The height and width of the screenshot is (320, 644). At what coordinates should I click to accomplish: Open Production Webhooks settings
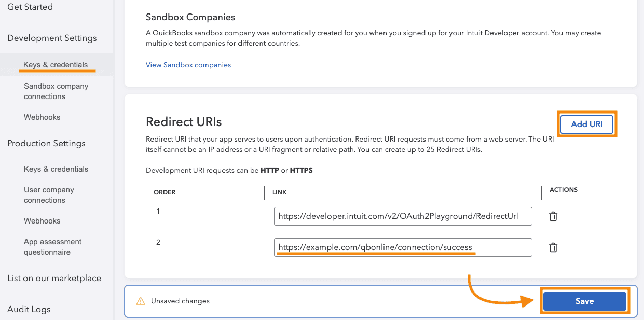tap(42, 220)
